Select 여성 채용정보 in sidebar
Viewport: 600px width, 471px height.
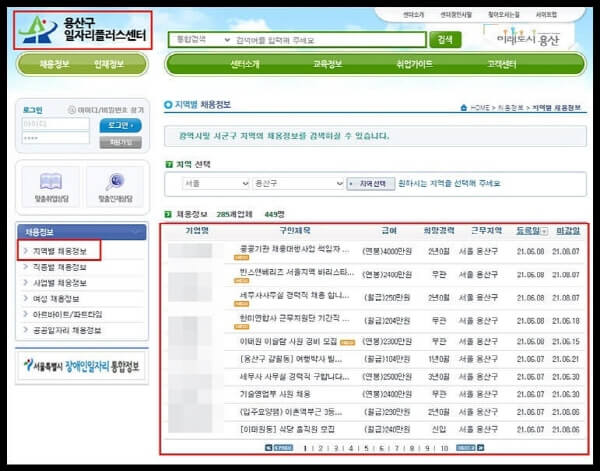pyautogui.click(x=56, y=299)
